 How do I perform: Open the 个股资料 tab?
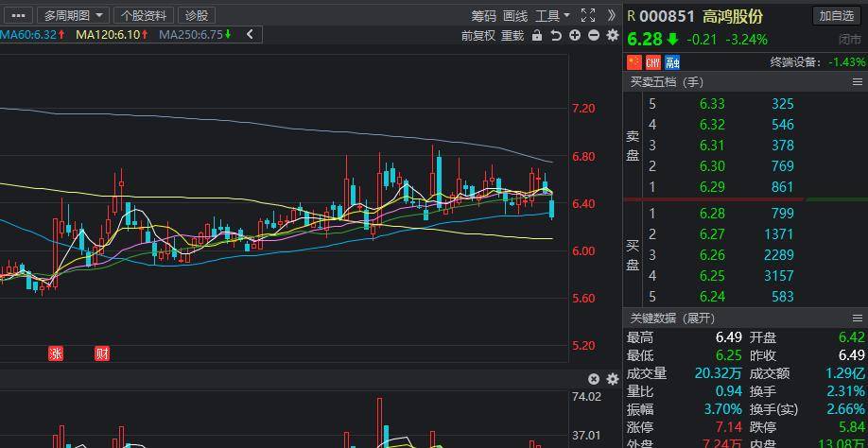[144, 15]
